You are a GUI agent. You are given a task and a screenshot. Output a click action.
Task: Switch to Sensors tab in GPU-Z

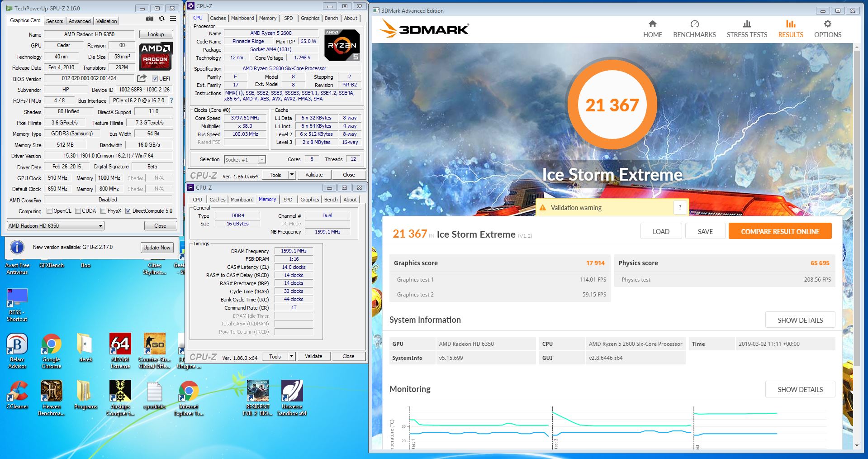(x=55, y=21)
